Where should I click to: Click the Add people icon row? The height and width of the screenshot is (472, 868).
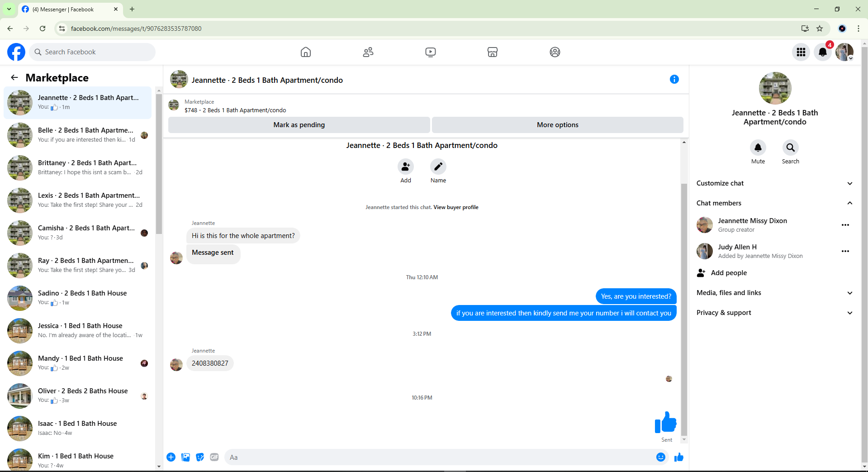(x=774, y=273)
